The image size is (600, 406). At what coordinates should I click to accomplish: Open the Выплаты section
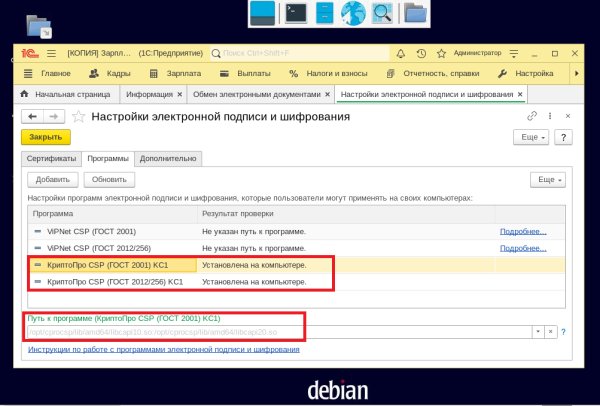pos(245,73)
